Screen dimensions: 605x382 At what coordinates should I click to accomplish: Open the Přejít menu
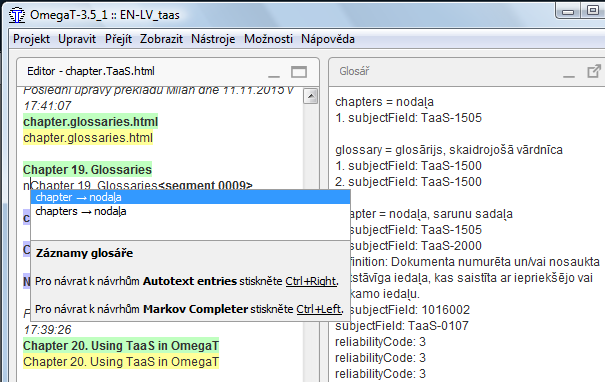coord(118,39)
